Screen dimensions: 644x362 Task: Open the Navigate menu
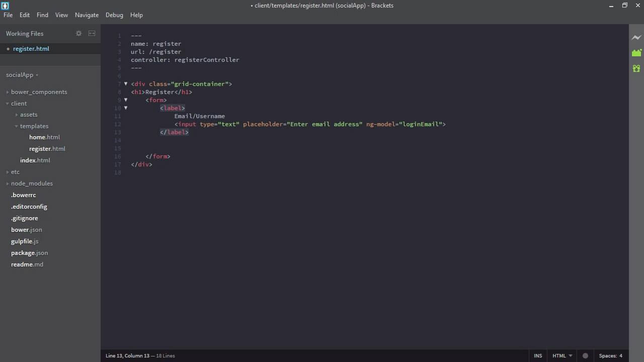point(87,15)
